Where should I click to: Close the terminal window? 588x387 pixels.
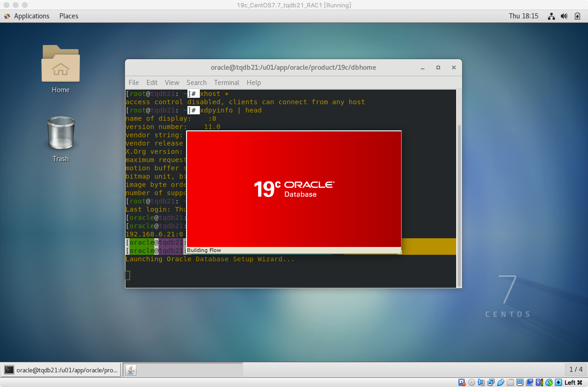tap(454, 67)
